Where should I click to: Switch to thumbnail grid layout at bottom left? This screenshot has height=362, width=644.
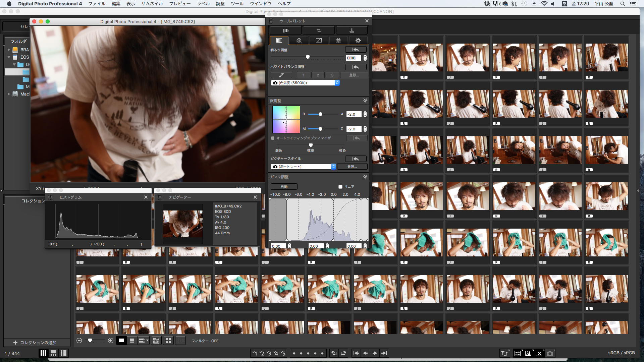click(43, 353)
